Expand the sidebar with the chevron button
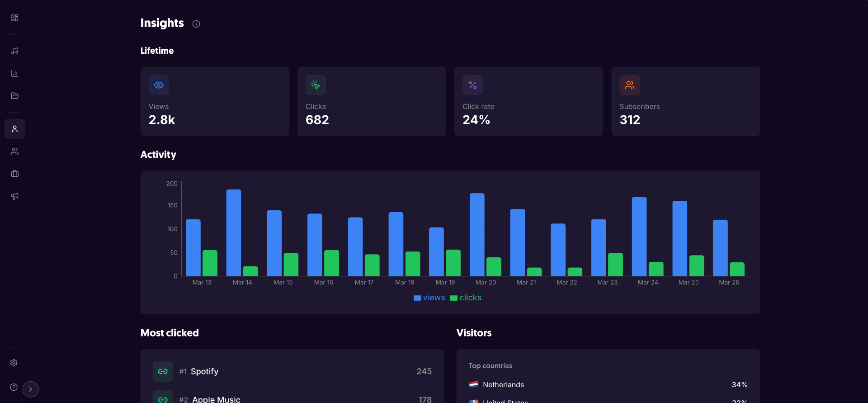The height and width of the screenshot is (403, 868). [x=30, y=389]
